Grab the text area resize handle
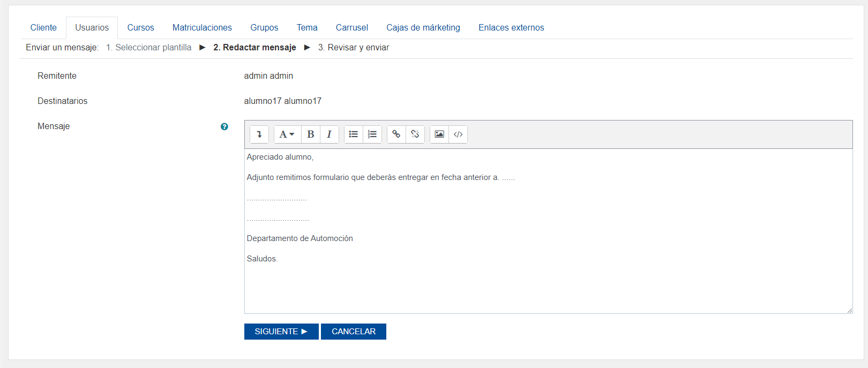This screenshot has width=868, height=368. pos(849,310)
